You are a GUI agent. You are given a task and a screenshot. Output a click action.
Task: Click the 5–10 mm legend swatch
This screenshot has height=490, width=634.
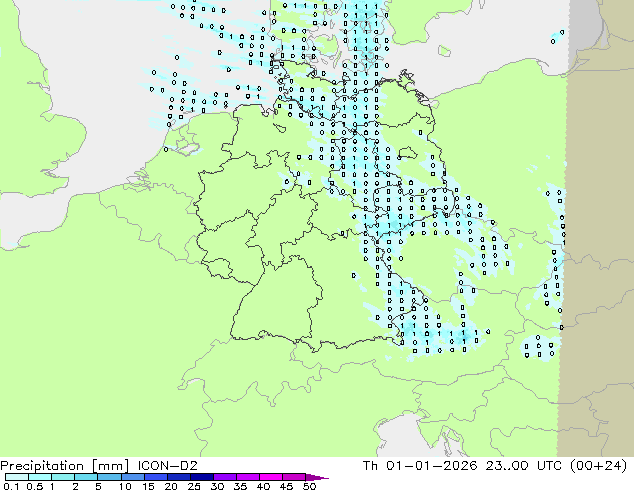pos(109,477)
